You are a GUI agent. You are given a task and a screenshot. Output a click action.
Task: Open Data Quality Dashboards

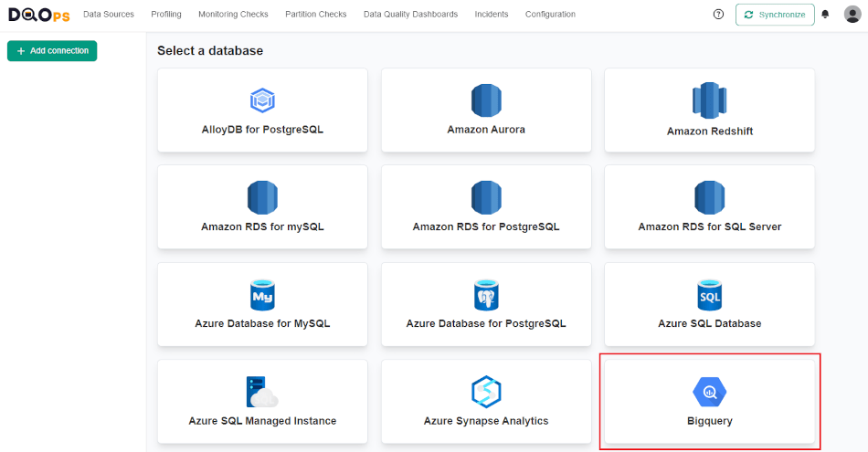click(411, 15)
